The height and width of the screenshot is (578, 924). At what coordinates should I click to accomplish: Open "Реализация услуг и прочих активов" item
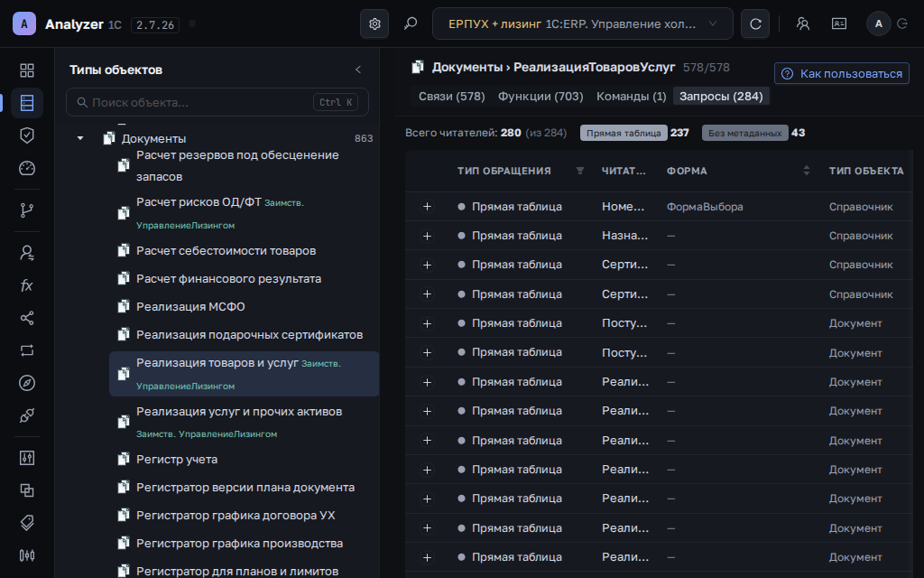[x=238, y=412]
